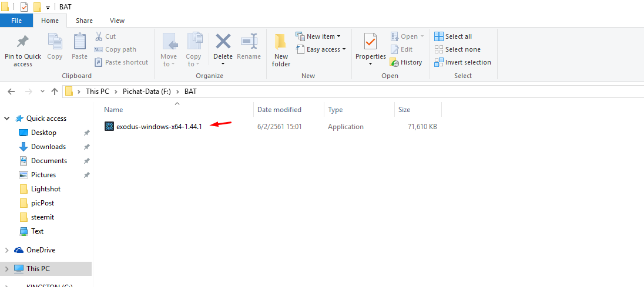Expand the OneDrive tree node
644x287 pixels.
[7, 250]
